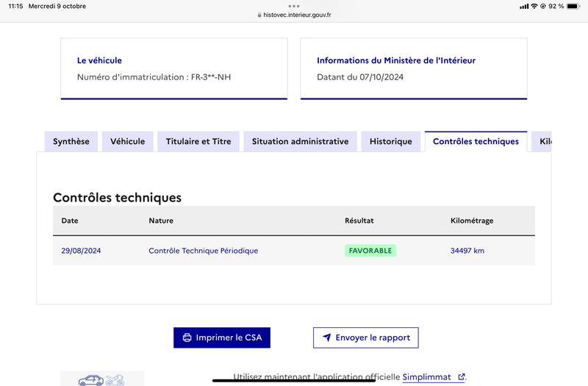
Task: Tap the Wi-Fi icon in status bar
Action: (x=534, y=6)
